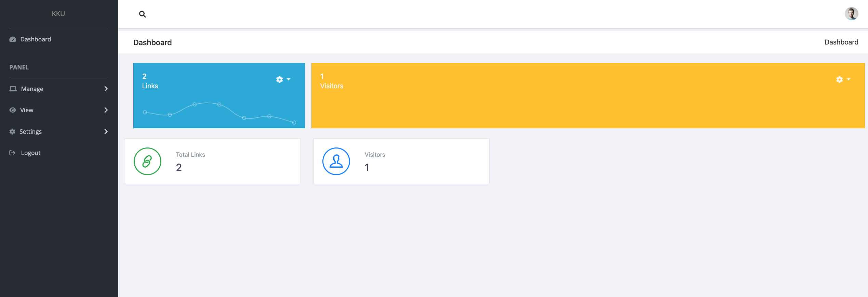This screenshot has width=868, height=297.
Task: Click the KKU brand link
Action: coord(58,14)
